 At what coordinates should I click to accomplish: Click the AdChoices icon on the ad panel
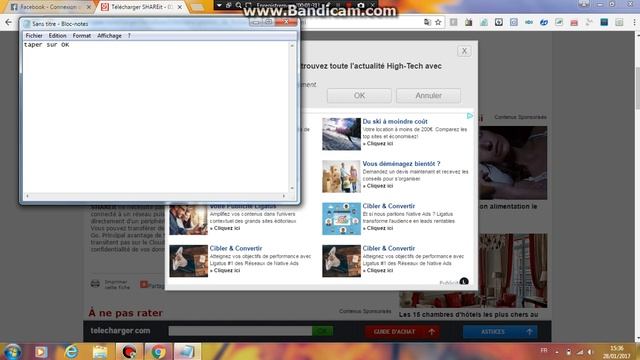470,116
